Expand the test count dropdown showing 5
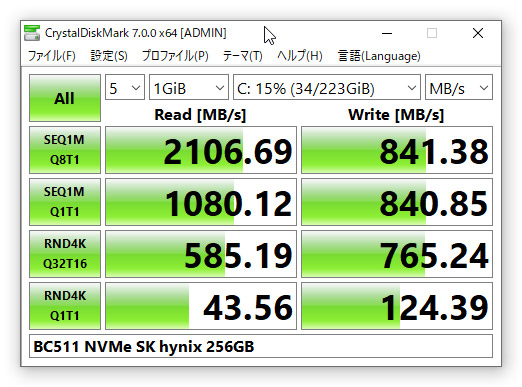 pyautogui.click(x=125, y=87)
